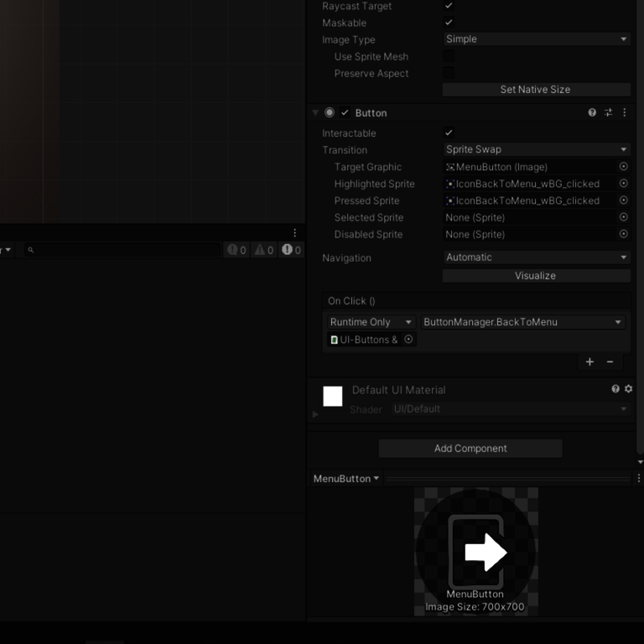Click the Button component title
The height and width of the screenshot is (644, 644).
(x=371, y=113)
